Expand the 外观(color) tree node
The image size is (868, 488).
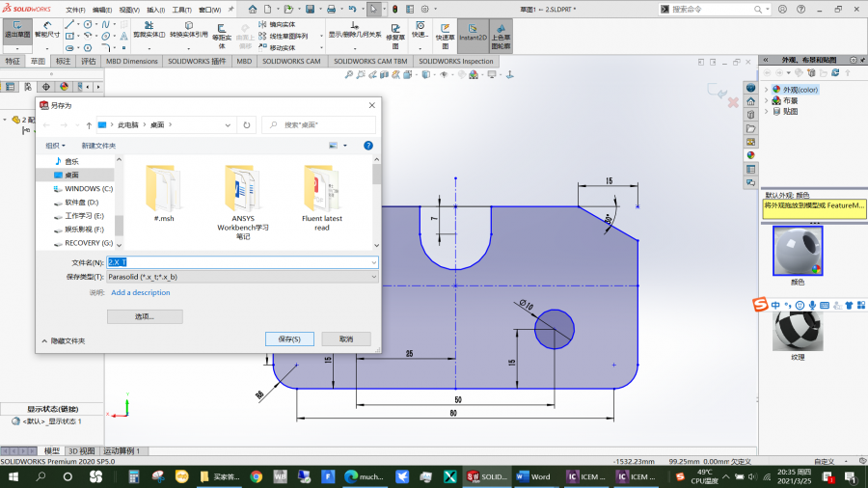pos(767,90)
